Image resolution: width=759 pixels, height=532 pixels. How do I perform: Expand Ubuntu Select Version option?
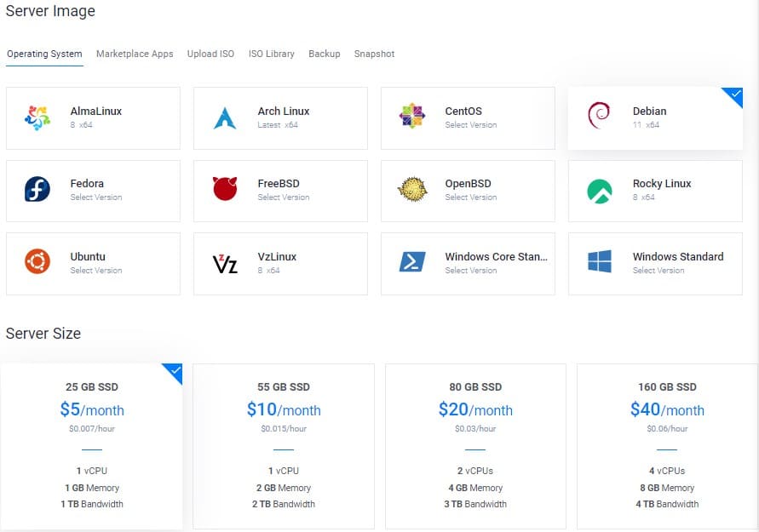pyautogui.click(x=96, y=271)
